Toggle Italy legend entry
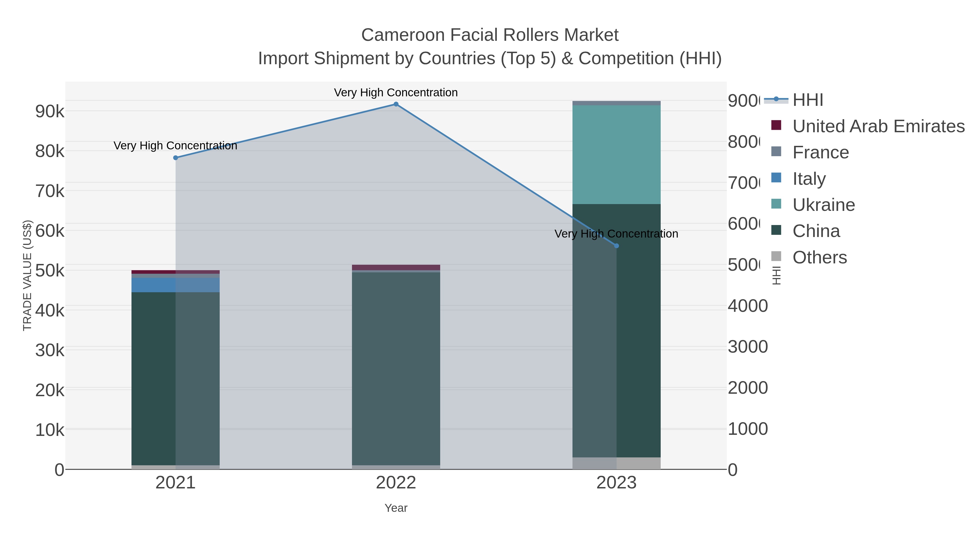Screen dimensions: 980x551 coord(798,179)
